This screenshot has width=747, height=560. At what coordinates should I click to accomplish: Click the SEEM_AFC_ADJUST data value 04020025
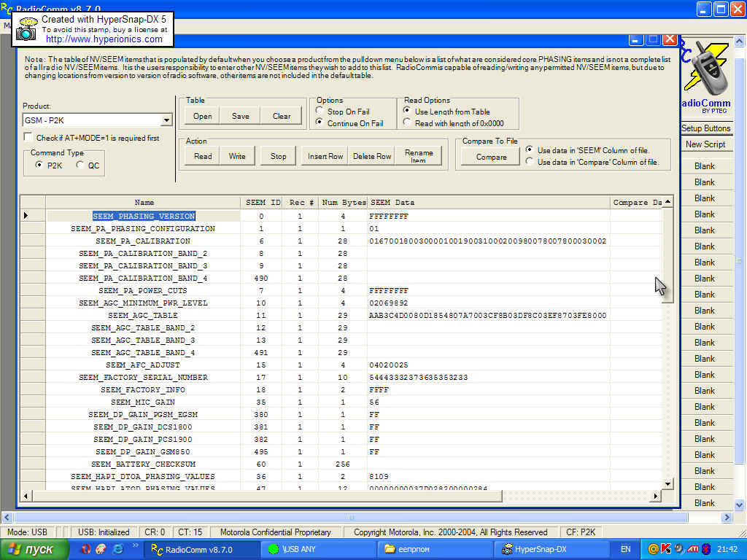(388, 365)
